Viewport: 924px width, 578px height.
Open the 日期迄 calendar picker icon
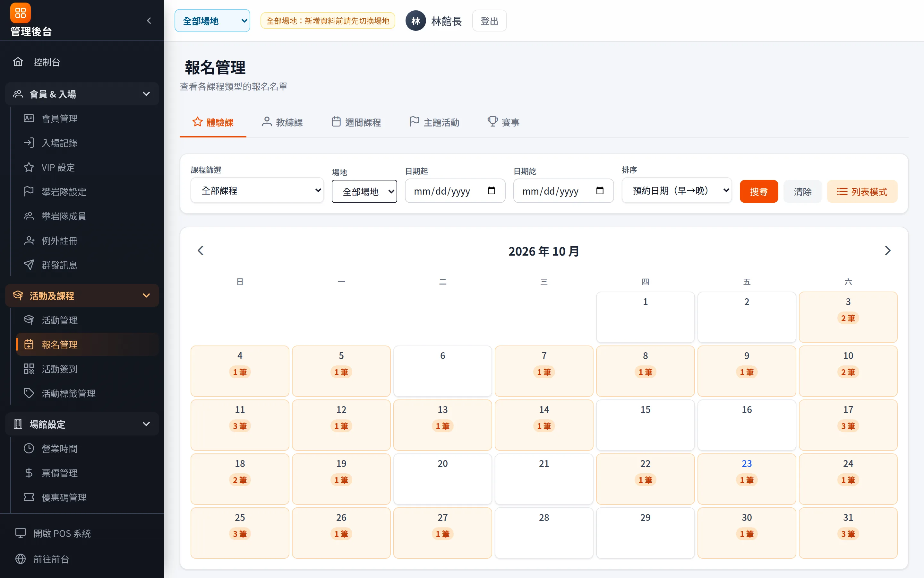pos(600,190)
